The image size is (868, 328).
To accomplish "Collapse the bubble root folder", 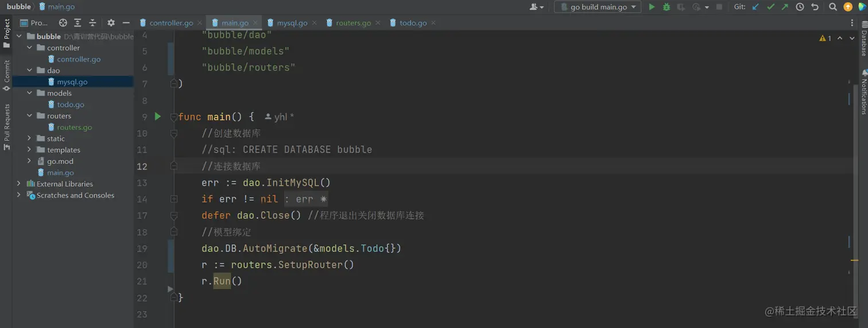I will pos(18,36).
